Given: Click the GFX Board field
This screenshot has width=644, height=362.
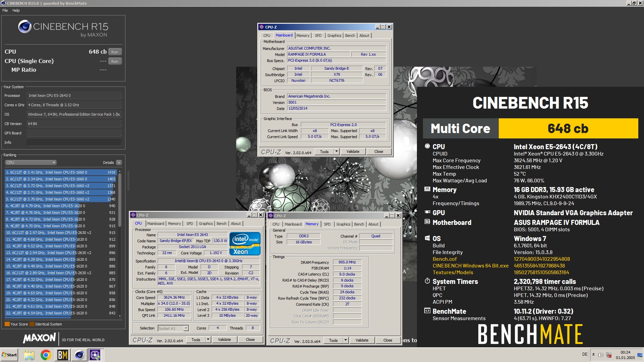Looking at the screenshot, I should (x=74, y=133).
